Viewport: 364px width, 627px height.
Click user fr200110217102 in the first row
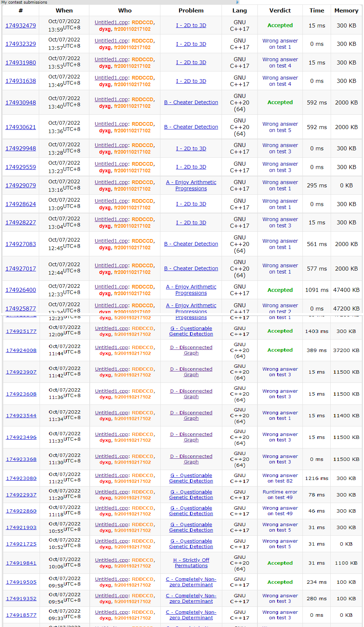pyautogui.click(x=132, y=29)
